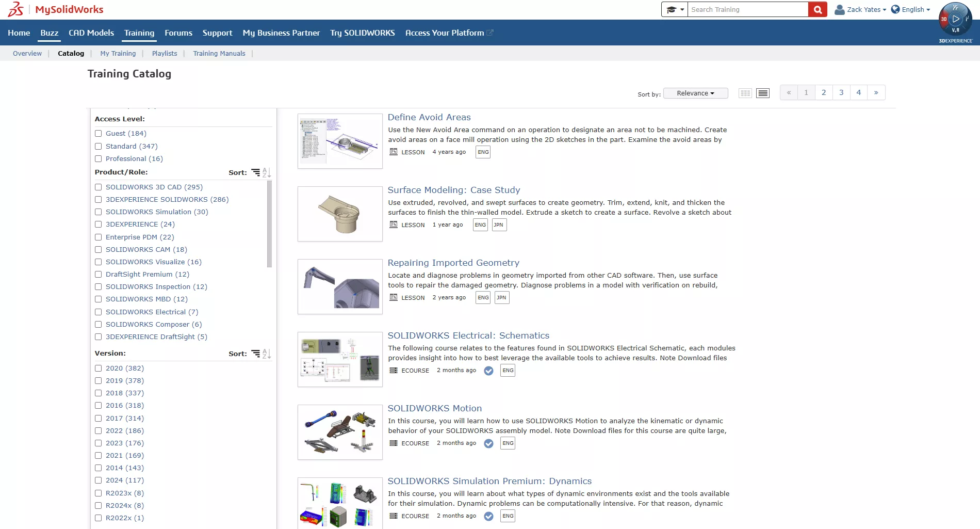
Task: Open the search category graduation cap dropdown
Action: pyautogui.click(x=675, y=9)
